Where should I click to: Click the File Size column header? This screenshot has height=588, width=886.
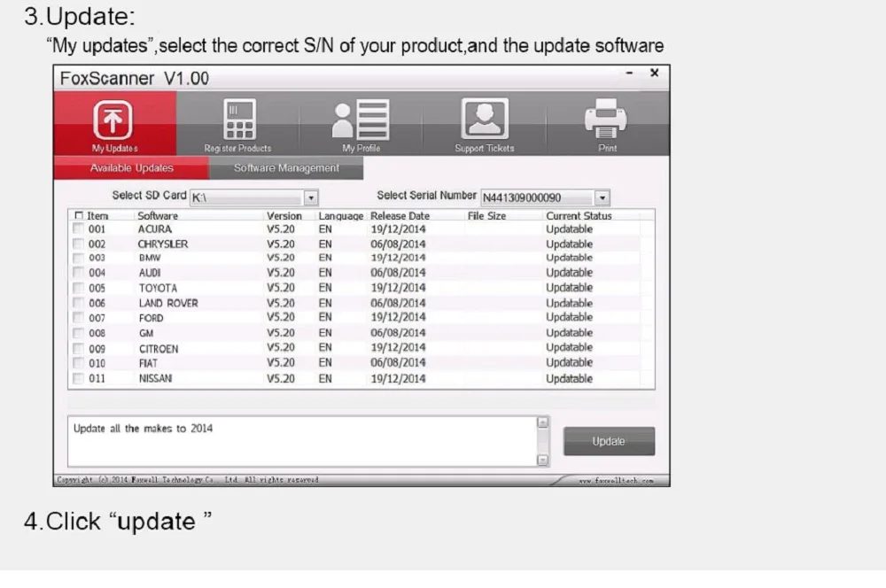[x=486, y=216]
